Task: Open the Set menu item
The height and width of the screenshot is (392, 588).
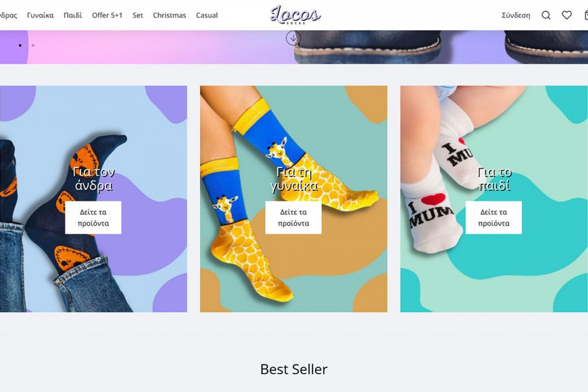Action: (138, 15)
